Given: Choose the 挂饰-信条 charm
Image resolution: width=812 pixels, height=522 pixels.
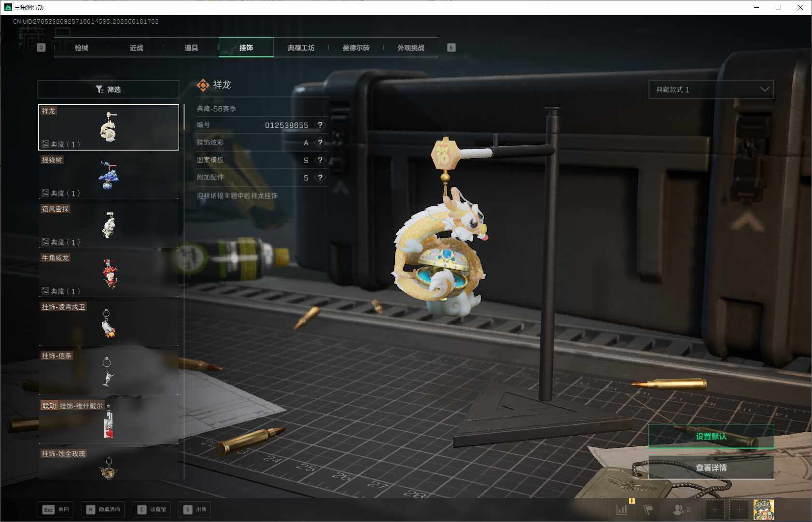Looking at the screenshot, I should pos(109,372).
